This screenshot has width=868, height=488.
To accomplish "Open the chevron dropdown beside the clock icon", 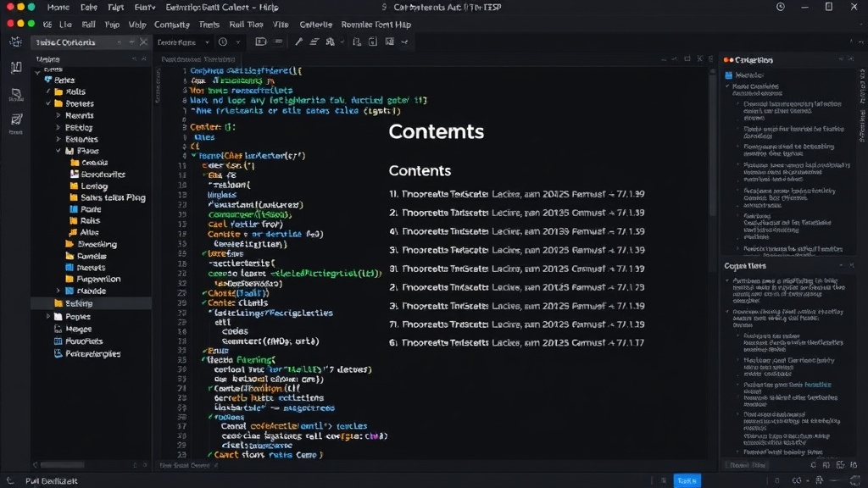I will pyautogui.click(x=238, y=42).
